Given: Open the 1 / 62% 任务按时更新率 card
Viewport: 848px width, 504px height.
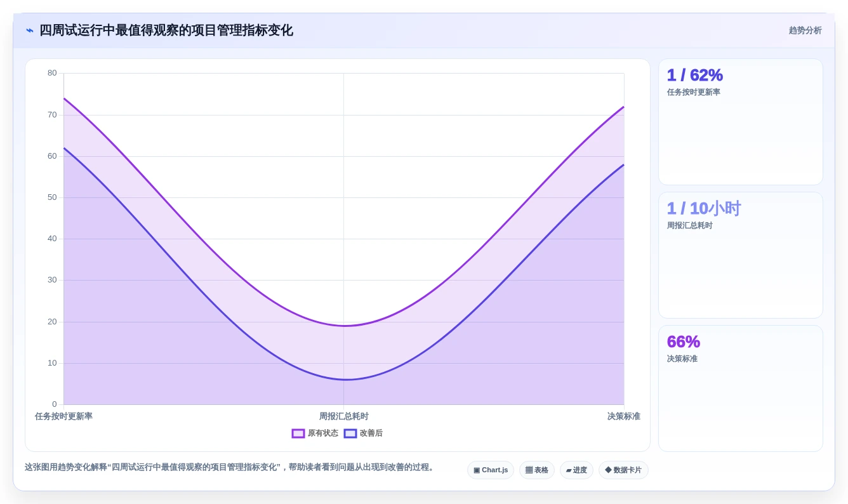Looking at the screenshot, I should click(x=741, y=122).
